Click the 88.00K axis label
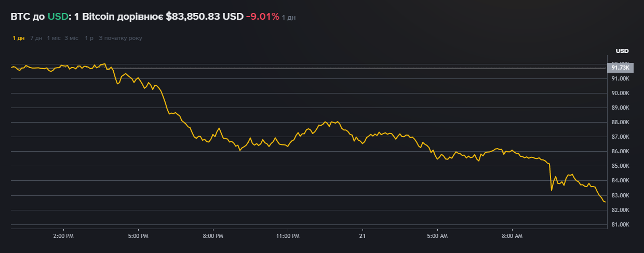This screenshot has width=644, height=253. (x=621, y=122)
